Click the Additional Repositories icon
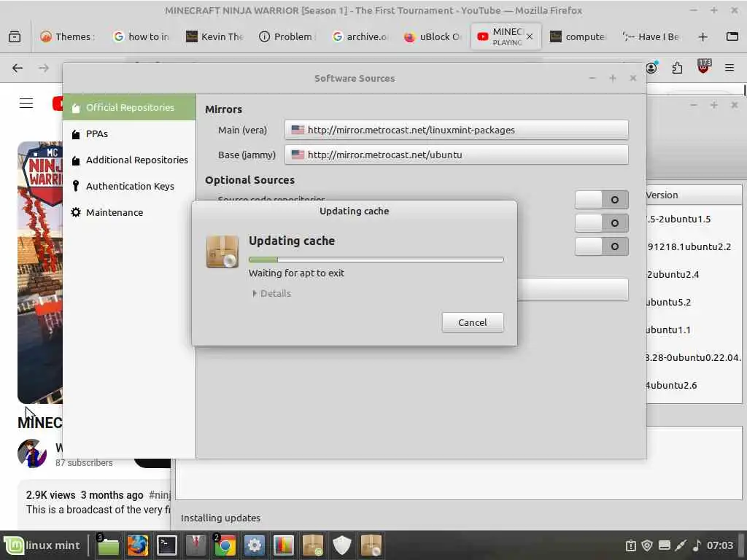747x560 pixels. [x=76, y=160]
